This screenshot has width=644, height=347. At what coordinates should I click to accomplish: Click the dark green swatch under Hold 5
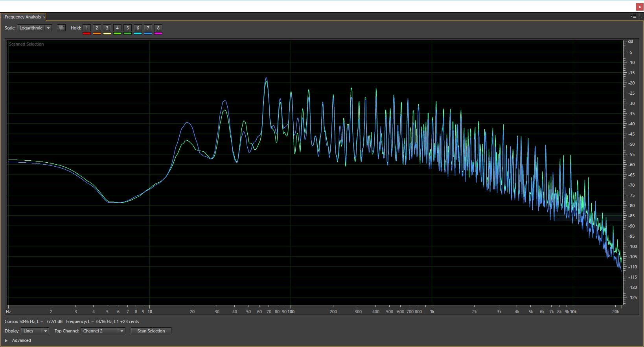[x=127, y=33]
